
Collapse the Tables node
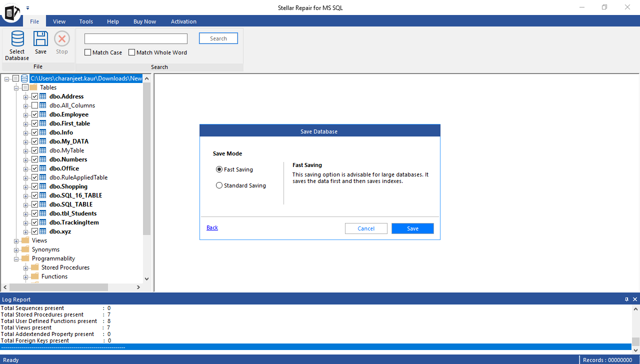click(x=16, y=87)
